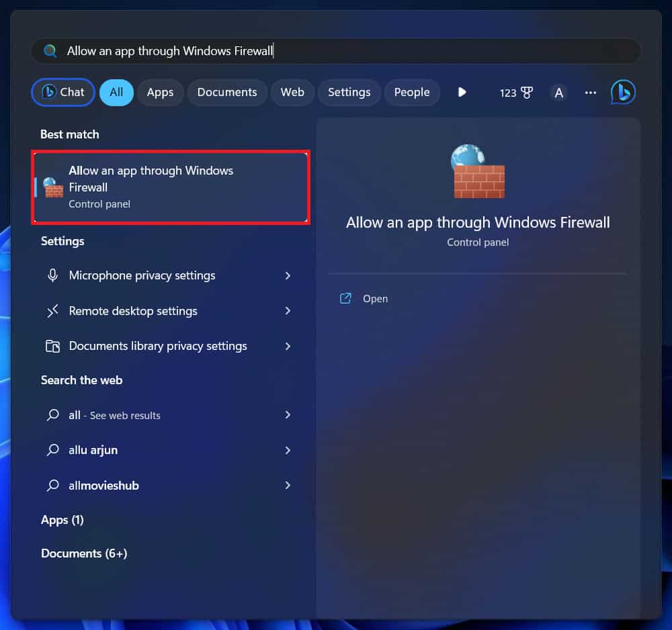Screen dimensions: 672x630
Task: Switch to the Web filter tab
Action: [x=292, y=92]
